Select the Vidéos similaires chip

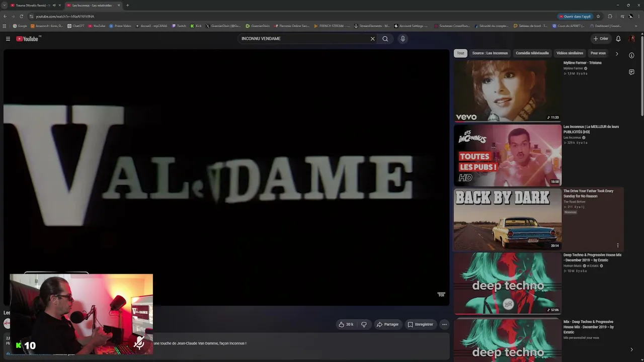coord(570,53)
